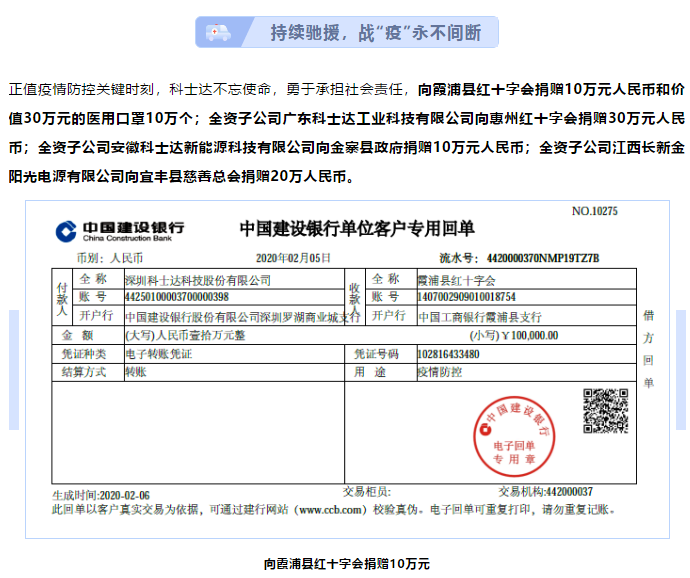Click payer bank 中国建设银行股份有限公司深圳罗湖商业城支行
The height and width of the screenshot is (578, 690).
242,317
